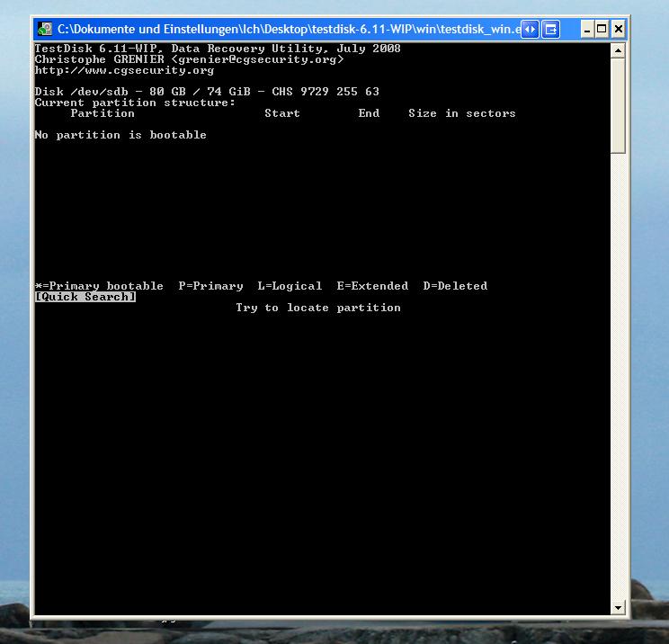The height and width of the screenshot is (644, 669).
Task: Open the TestDisk window system menu icon
Action: click(x=45, y=29)
